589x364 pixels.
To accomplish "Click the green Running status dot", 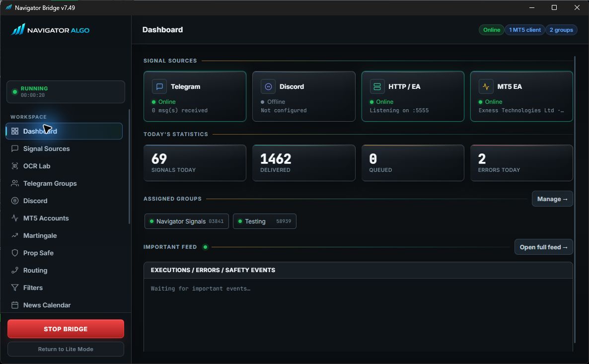I will tap(14, 92).
